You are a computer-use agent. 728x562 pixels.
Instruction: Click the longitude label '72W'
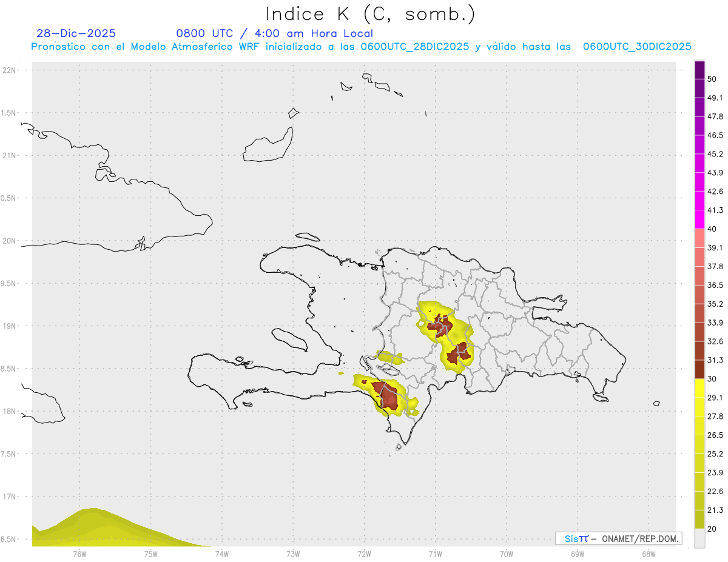[364, 554]
